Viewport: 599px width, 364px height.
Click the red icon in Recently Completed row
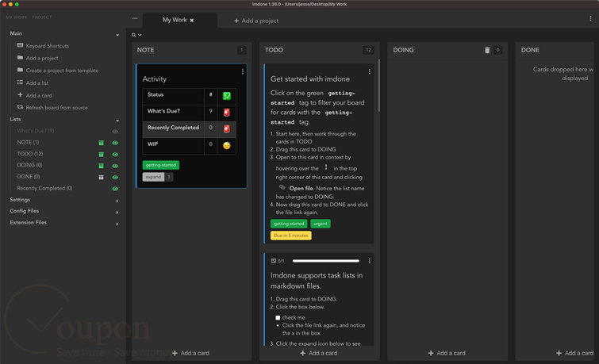(227, 128)
